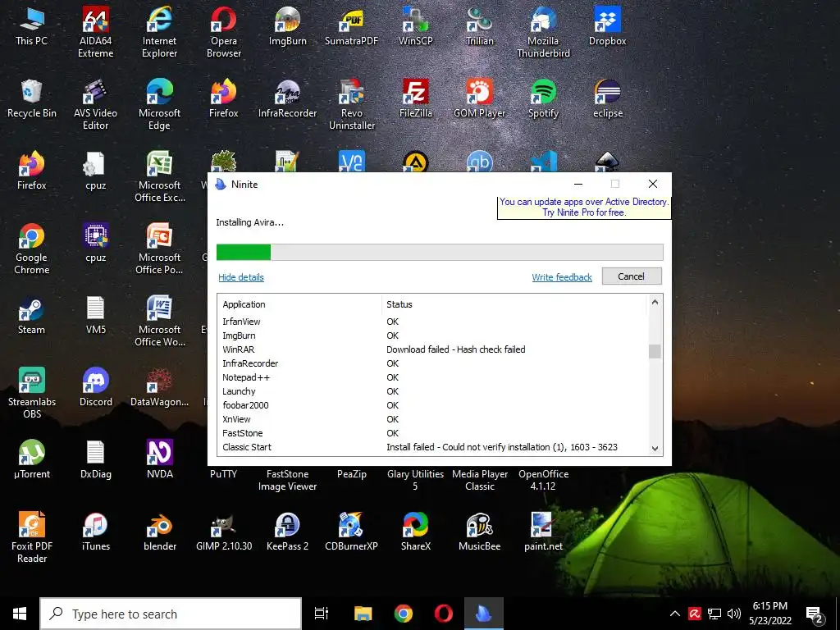
Task: Click the Opera Browser desktop icon
Action: pyautogui.click(x=223, y=32)
